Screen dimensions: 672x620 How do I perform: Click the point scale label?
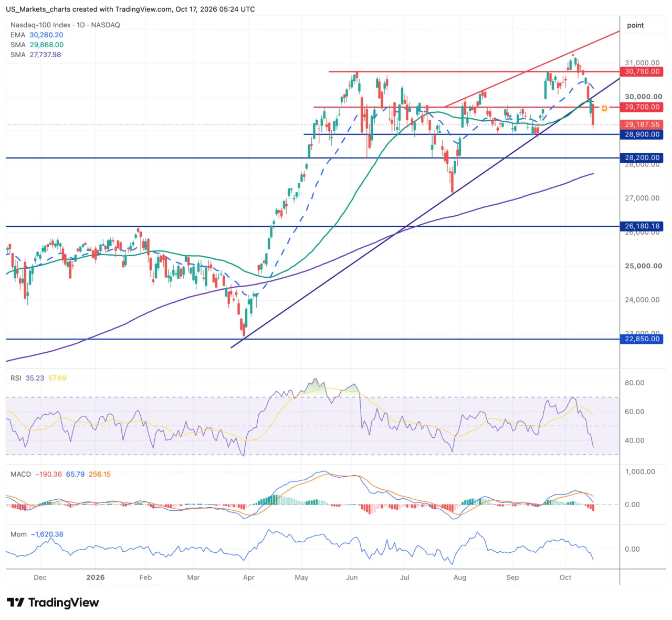coord(635,25)
